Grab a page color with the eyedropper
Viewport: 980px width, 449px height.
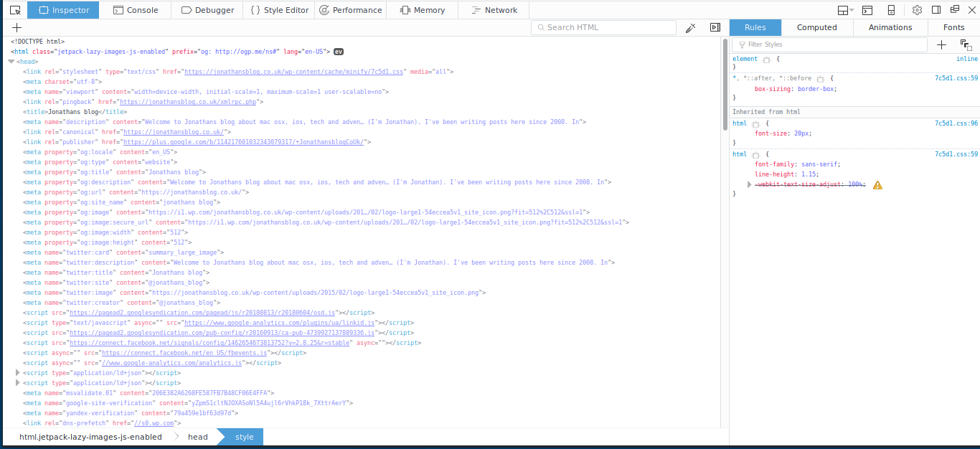pyautogui.click(x=690, y=27)
